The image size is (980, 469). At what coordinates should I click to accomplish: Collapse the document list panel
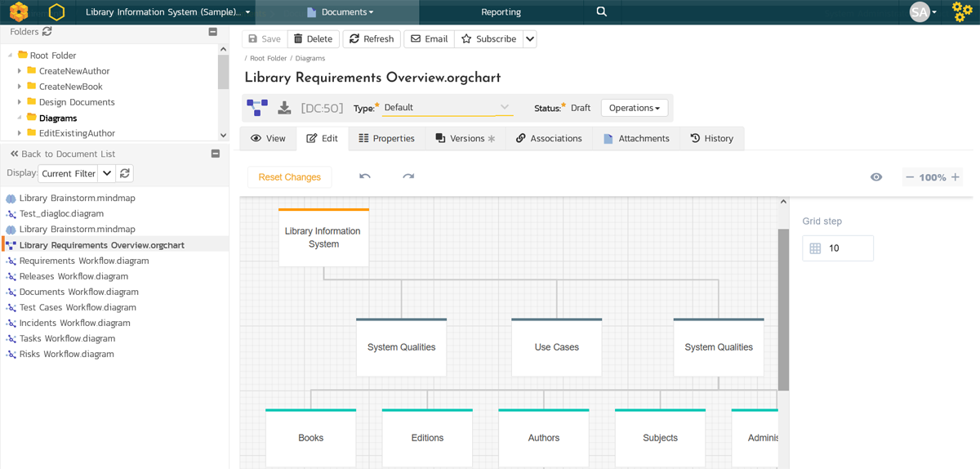(216, 154)
